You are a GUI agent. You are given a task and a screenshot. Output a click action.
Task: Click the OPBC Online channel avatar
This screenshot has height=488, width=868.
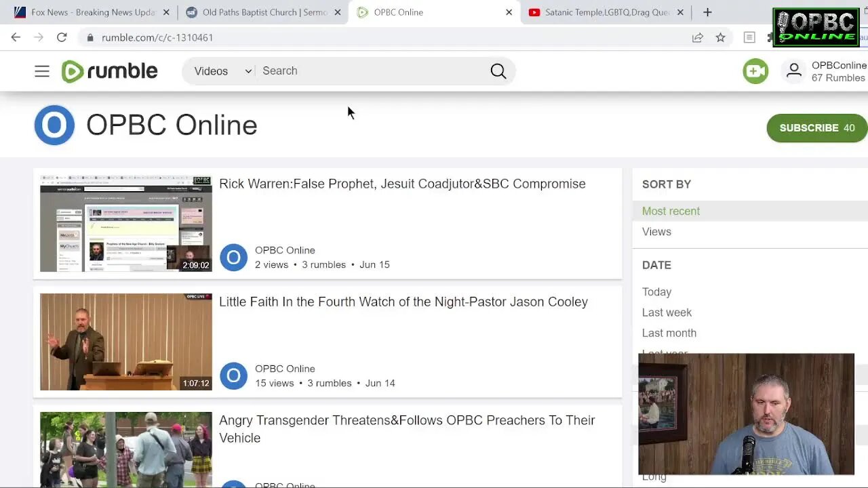[54, 125]
